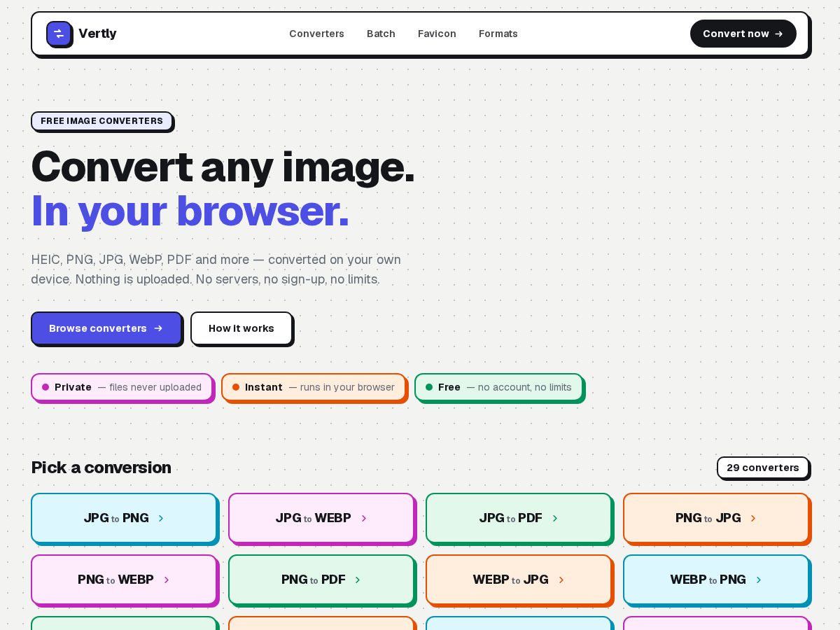Click the arrow icon in Convert now
This screenshot has height=630, width=840.
779,34
